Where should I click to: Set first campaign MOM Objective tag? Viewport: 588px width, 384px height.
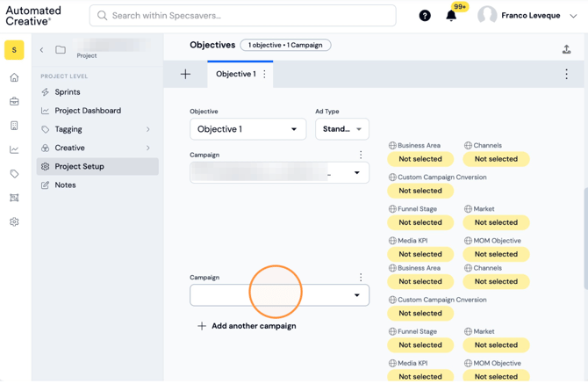tap(496, 254)
